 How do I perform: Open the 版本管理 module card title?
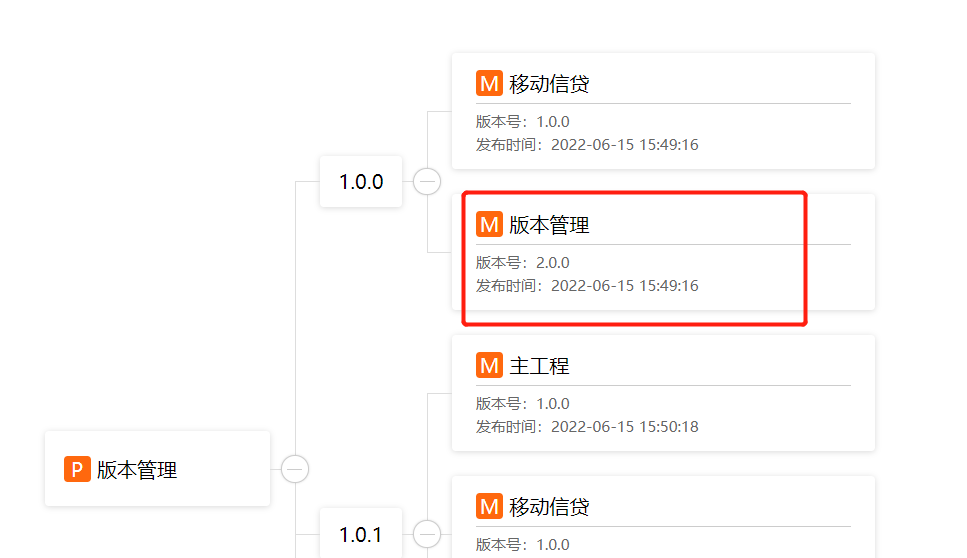click(549, 225)
